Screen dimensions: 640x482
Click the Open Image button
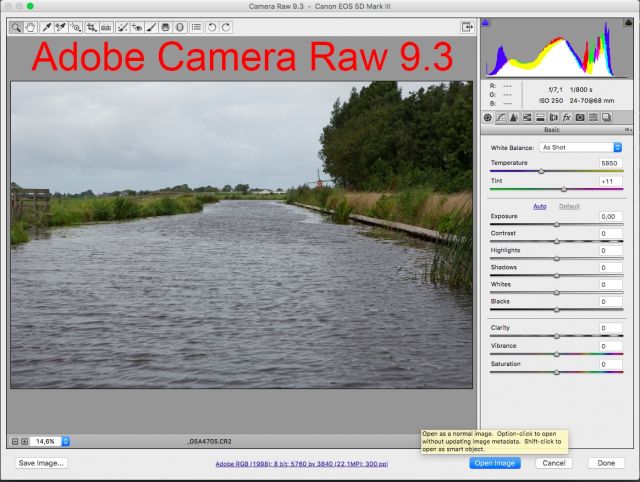coord(495,463)
